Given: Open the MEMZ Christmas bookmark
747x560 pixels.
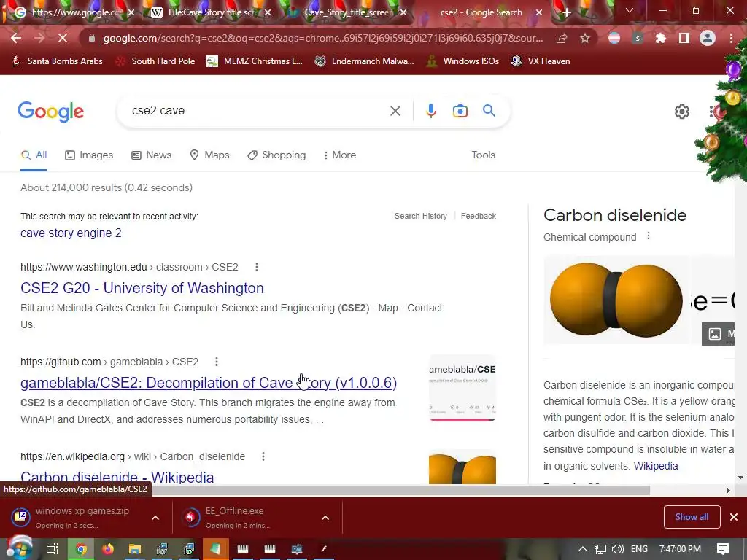Looking at the screenshot, I should click(x=255, y=61).
